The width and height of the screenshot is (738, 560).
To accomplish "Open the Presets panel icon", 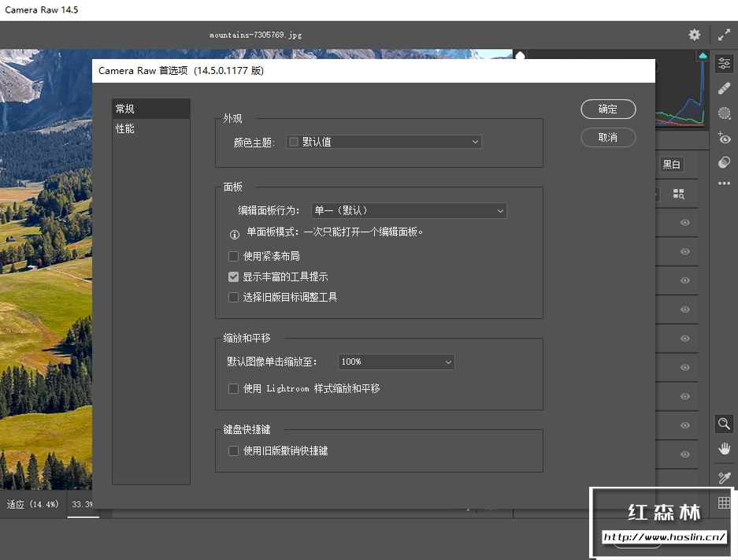I will pyautogui.click(x=724, y=162).
